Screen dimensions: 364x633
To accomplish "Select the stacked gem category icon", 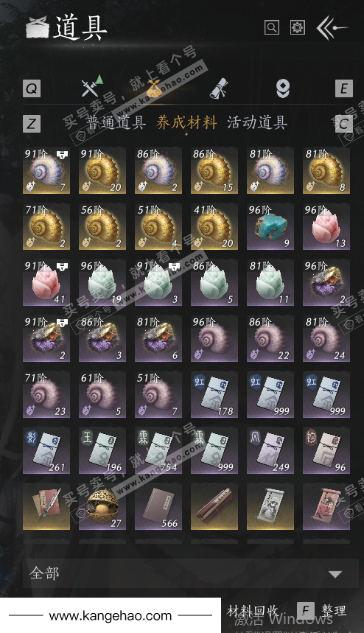I will point(282,88).
